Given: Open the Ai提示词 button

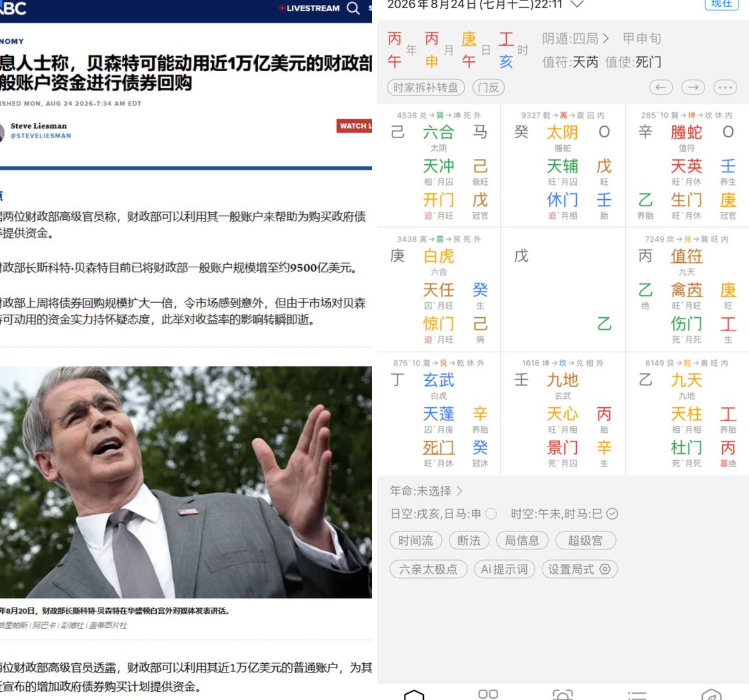Looking at the screenshot, I should point(504,569).
